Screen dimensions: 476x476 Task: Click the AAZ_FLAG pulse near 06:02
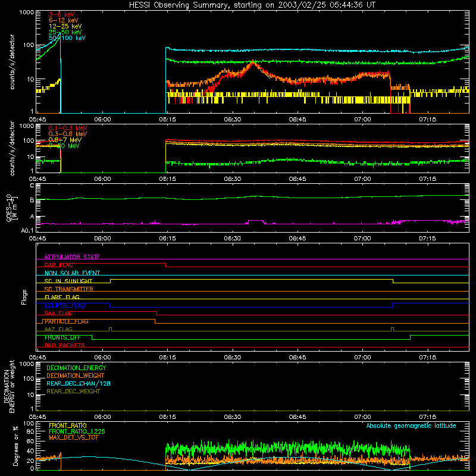tap(110, 329)
